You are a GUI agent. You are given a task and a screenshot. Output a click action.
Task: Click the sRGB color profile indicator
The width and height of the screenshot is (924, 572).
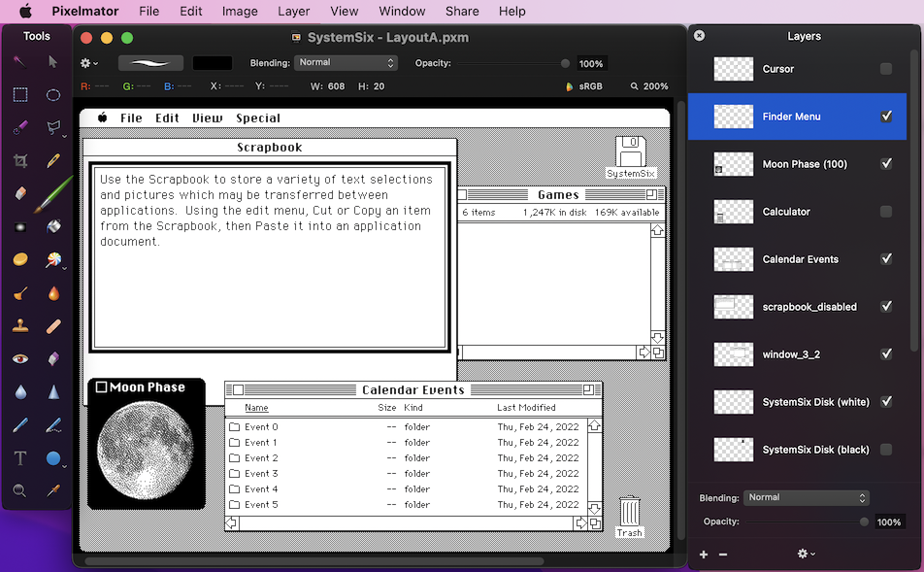584,86
